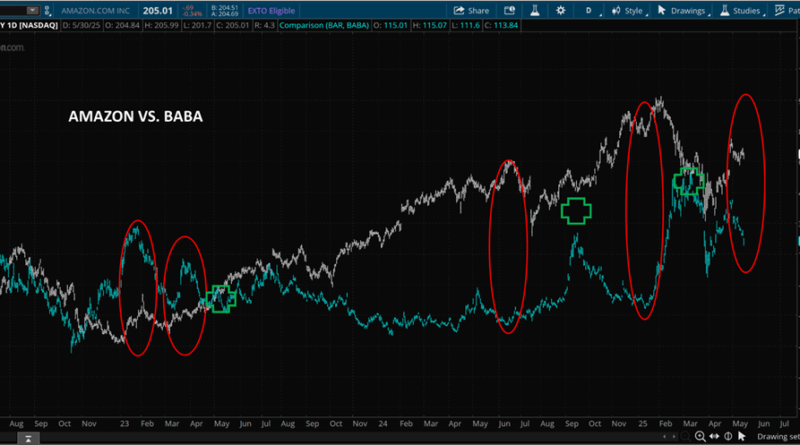
Task: Click the EXTO Eligible label
Action: point(271,11)
